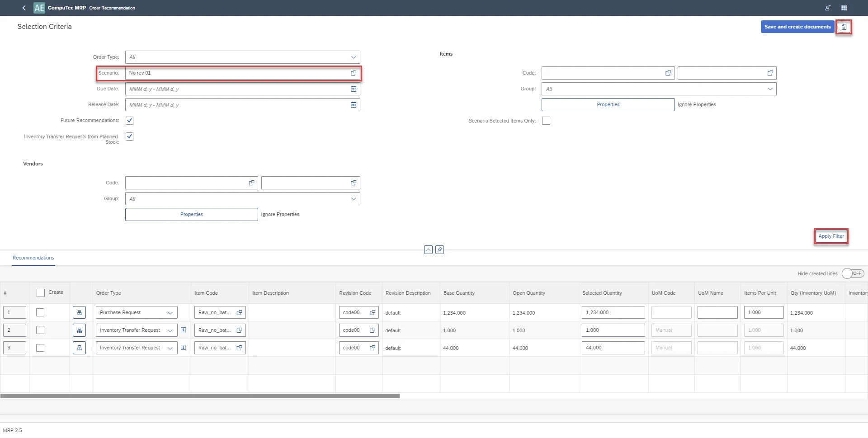Collapse the selection criteria header panel

(428, 250)
